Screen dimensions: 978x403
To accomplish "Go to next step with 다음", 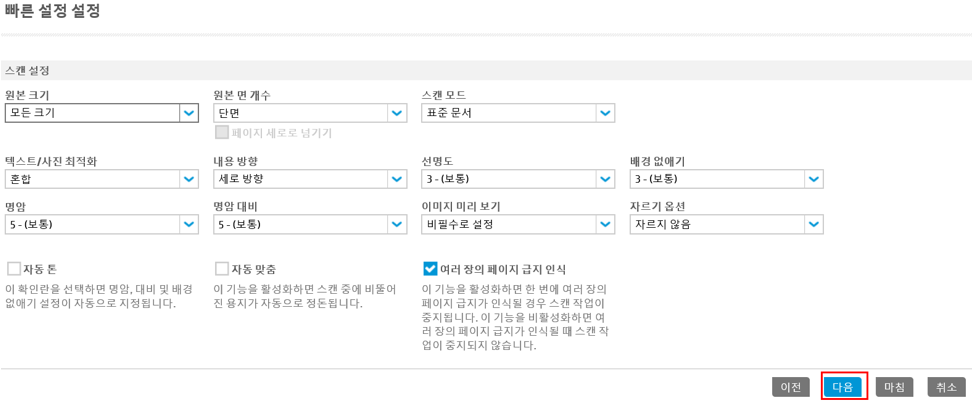I will (x=843, y=387).
